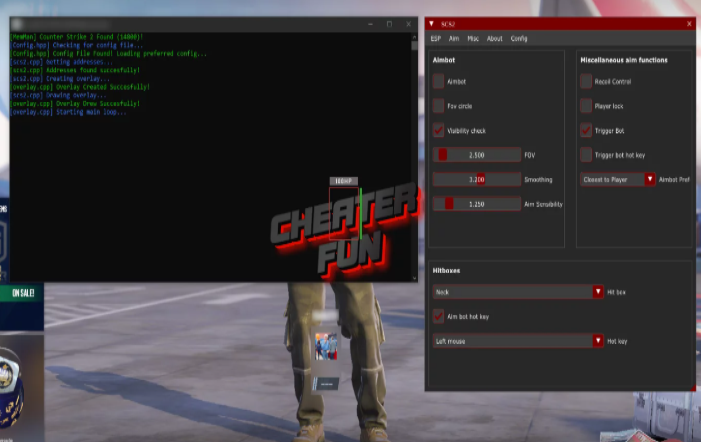Click the Aim Sensibility slider showing 1.250
This screenshot has height=442, width=704.
(x=477, y=204)
